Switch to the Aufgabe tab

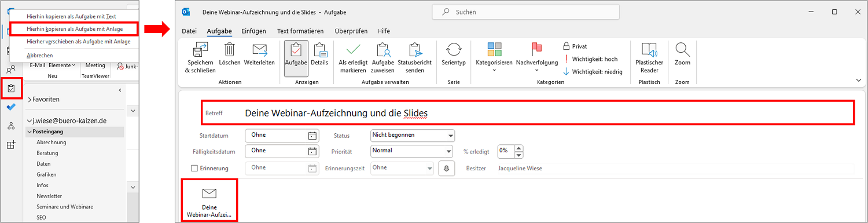(219, 31)
